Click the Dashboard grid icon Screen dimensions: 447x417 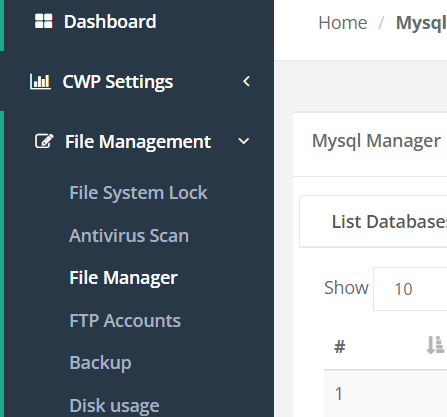tap(44, 21)
